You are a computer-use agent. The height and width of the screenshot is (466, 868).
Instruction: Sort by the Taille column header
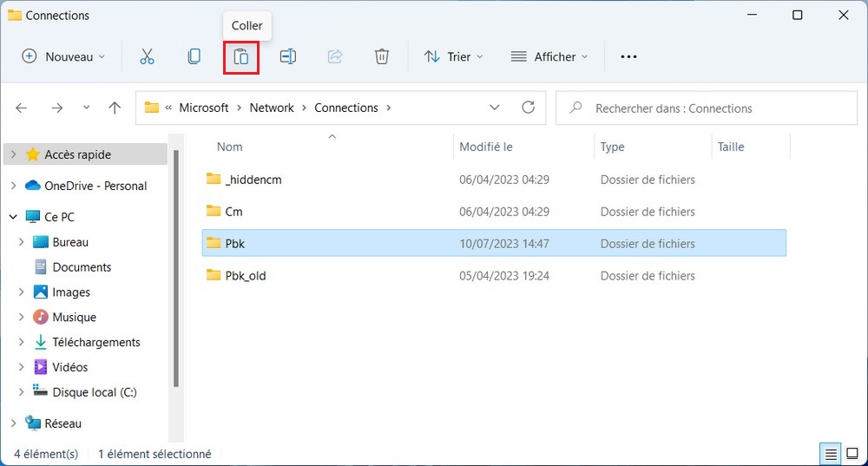[x=731, y=147]
